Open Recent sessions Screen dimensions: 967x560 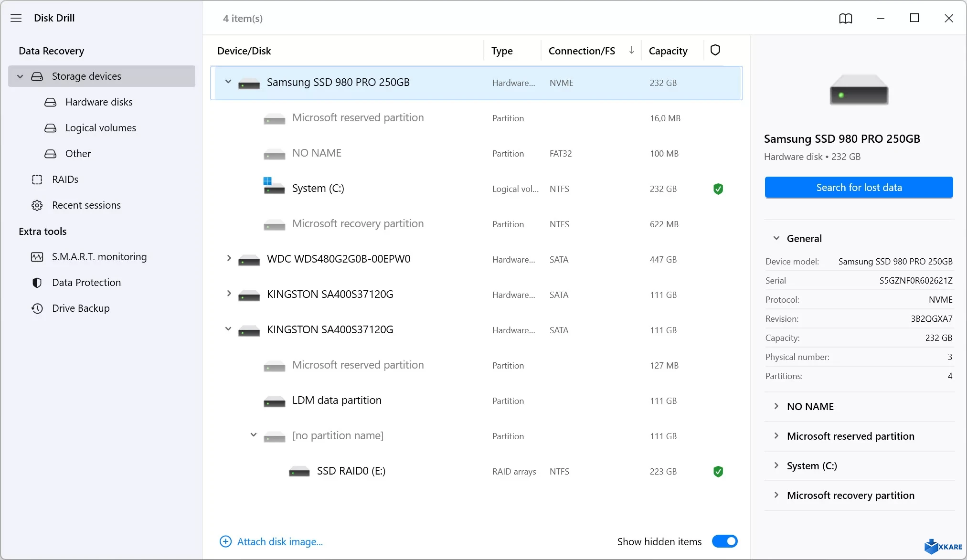102,205
